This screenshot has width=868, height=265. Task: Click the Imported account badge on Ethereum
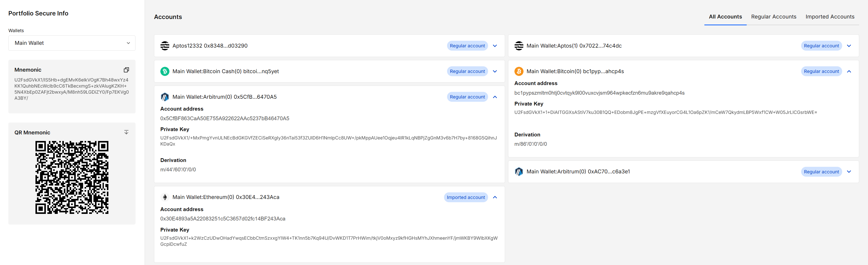point(466,197)
